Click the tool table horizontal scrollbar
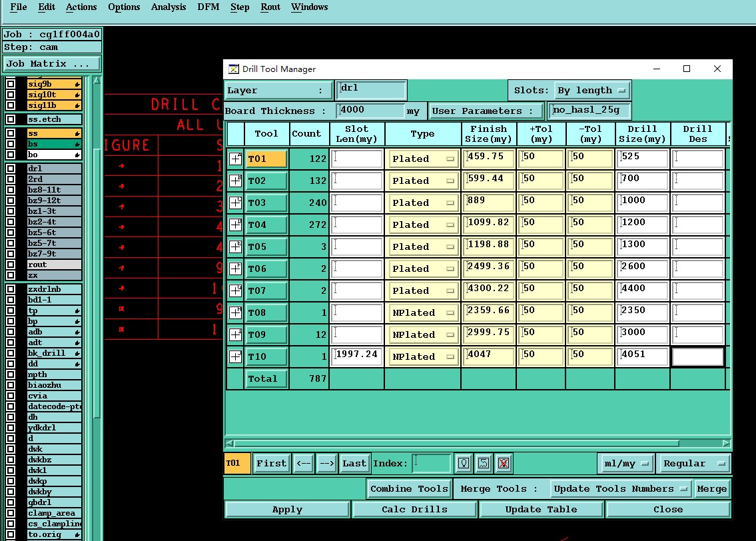Viewport: 756px width, 541px height. click(457, 443)
